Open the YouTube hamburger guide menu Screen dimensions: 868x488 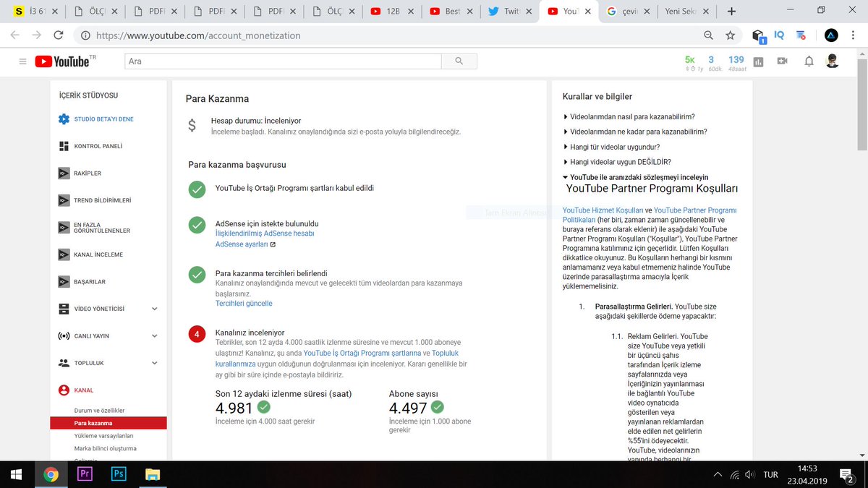22,61
